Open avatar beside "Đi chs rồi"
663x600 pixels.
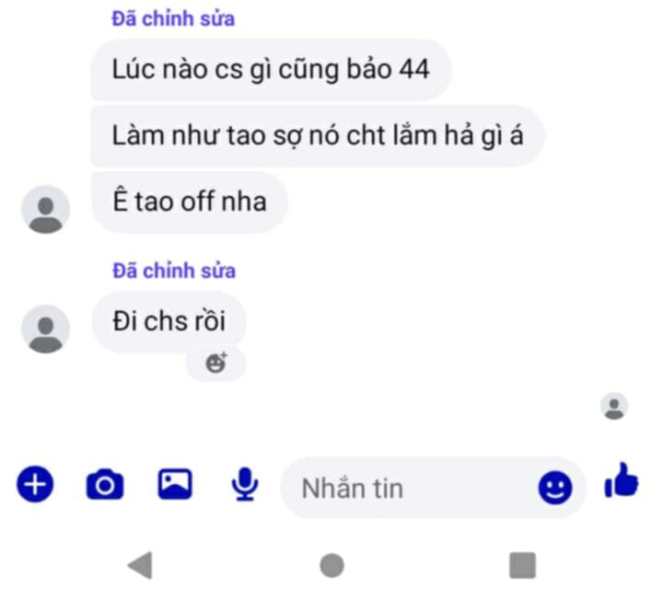tap(46, 329)
